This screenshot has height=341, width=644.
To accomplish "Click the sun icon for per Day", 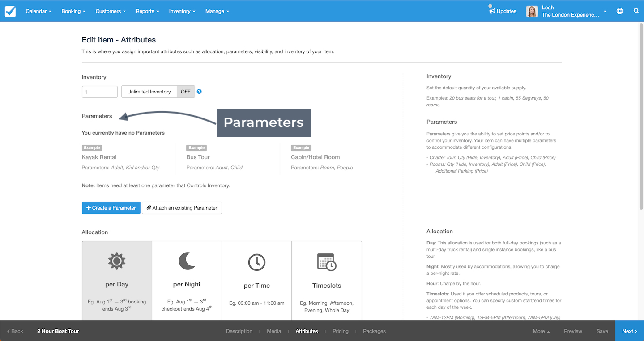I will point(117,261).
